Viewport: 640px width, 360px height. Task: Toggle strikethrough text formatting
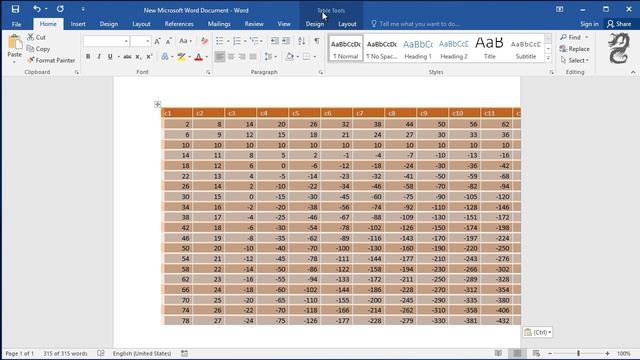pos(127,57)
